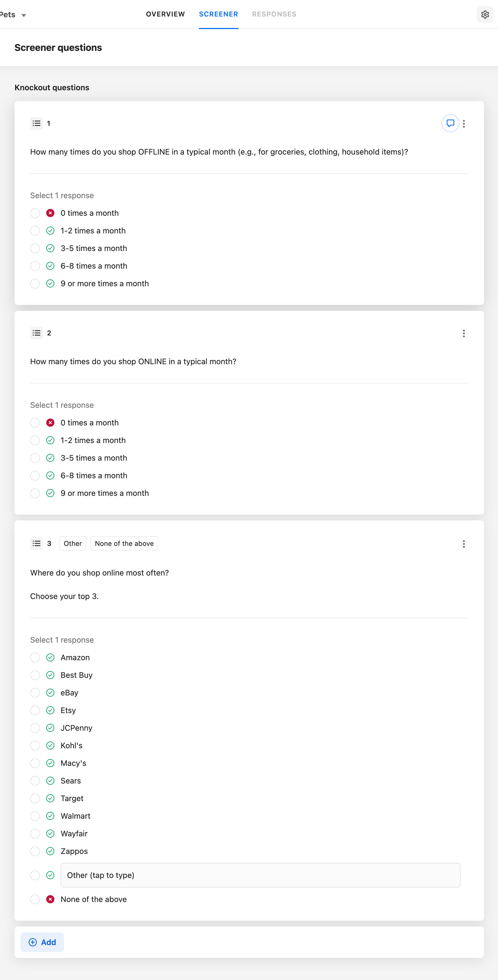
Task: Toggle pass status icon beside Etsy
Action: [50, 710]
